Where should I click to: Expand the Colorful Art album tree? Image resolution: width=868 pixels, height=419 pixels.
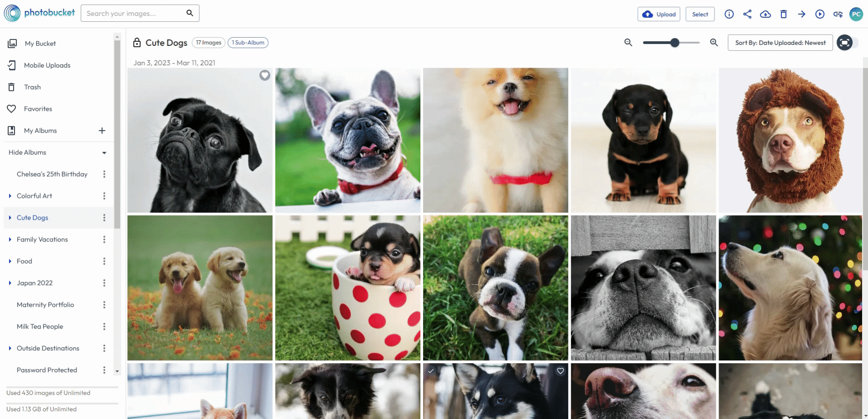pyautogui.click(x=10, y=196)
